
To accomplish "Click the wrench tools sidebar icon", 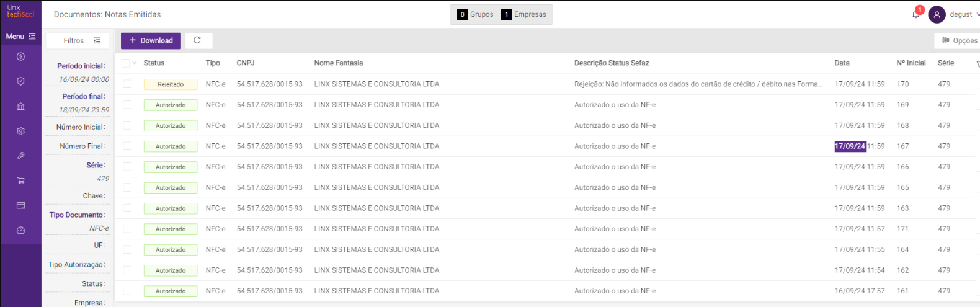I will click(20, 156).
